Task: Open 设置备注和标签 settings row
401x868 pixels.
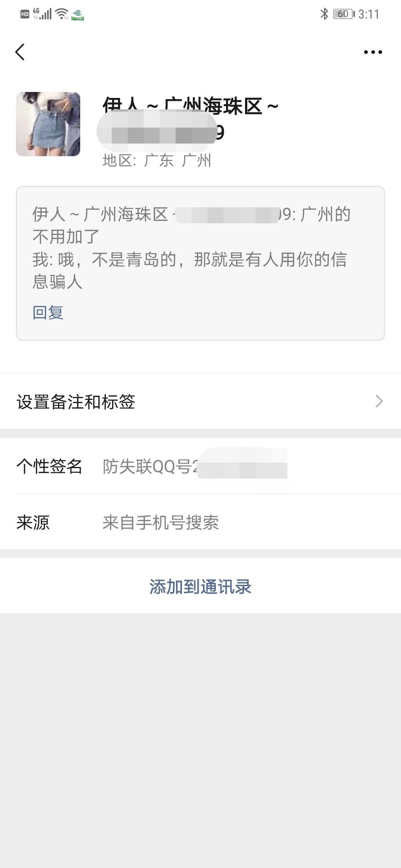Action: (x=76, y=402)
